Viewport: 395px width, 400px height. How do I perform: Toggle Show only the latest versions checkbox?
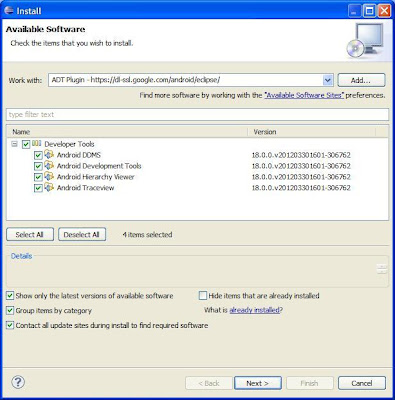coord(10,296)
